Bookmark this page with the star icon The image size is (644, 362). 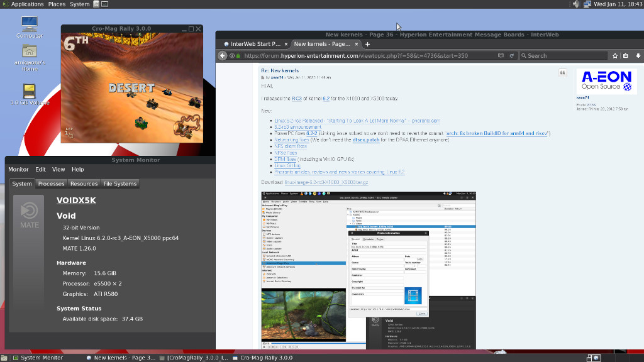[615, 56]
